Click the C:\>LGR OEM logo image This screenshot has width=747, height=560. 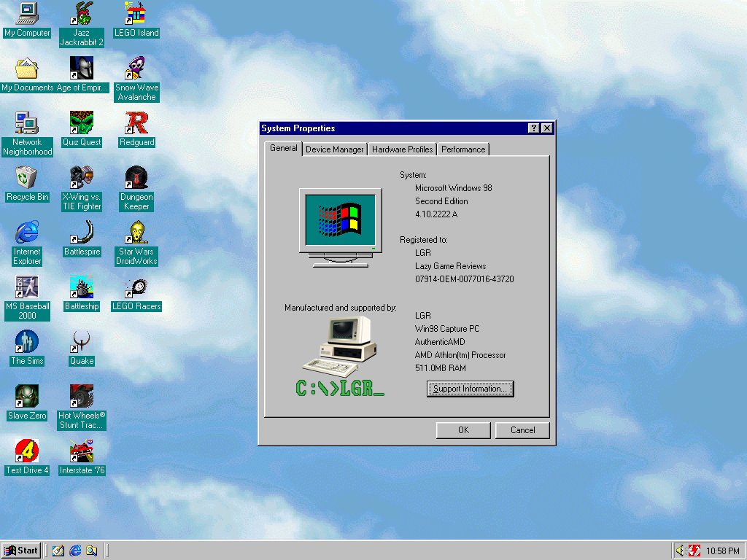click(x=340, y=357)
